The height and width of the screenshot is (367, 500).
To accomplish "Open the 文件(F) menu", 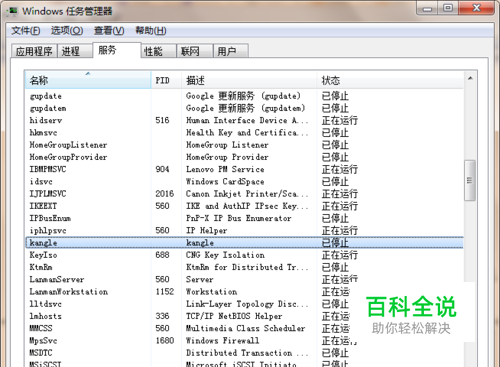I will point(26,31).
